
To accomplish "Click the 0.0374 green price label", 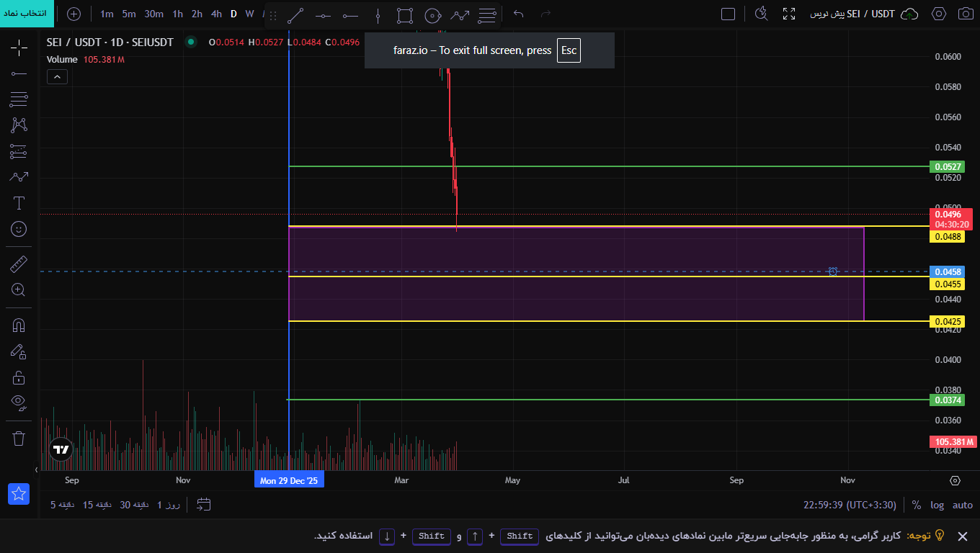I will click(948, 400).
